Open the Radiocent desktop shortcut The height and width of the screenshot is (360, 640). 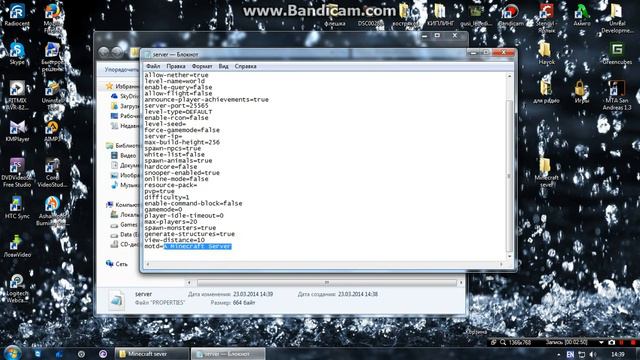coord(17,16)
